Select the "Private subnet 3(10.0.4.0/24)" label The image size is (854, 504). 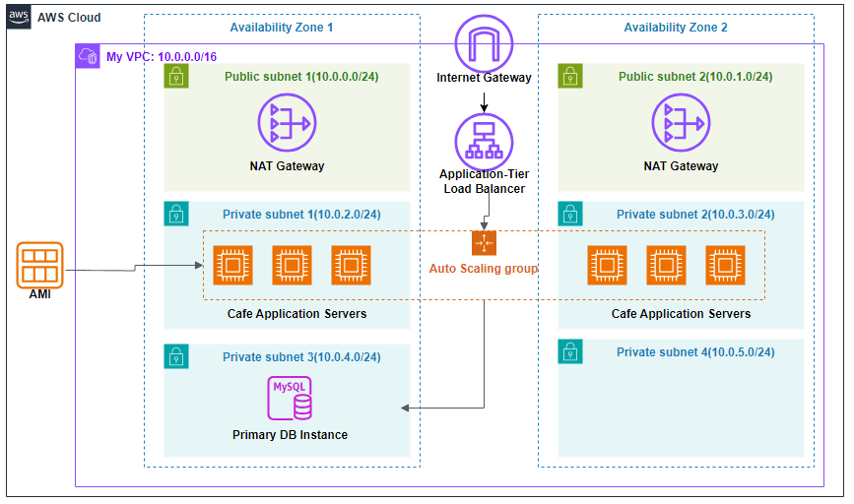pos(301,357)
